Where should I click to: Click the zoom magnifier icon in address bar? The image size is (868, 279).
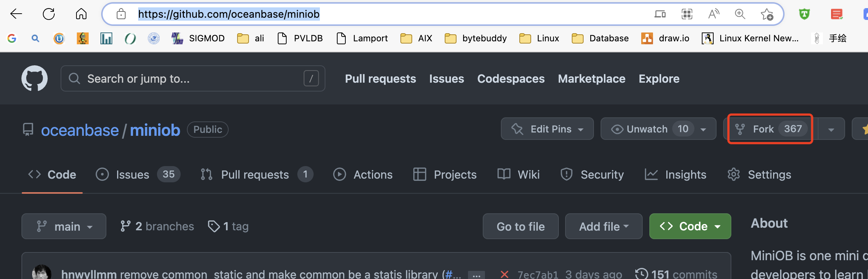pos(740,14)
